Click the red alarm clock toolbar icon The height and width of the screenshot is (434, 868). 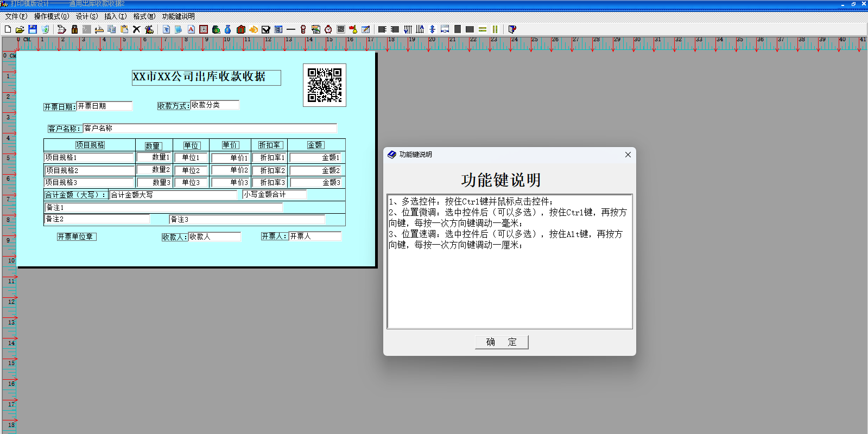(328, 29)
